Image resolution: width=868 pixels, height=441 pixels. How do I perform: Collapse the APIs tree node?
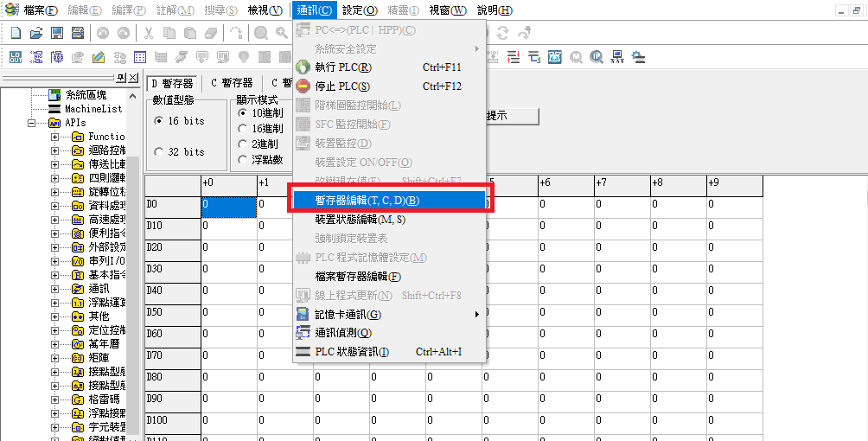point(31,123)
